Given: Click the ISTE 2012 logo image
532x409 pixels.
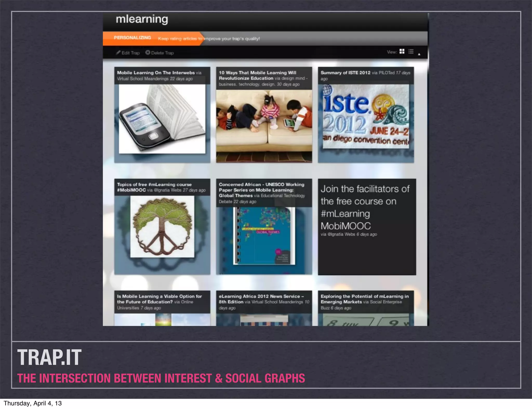Looking at the screenshot, I should 365,117.
